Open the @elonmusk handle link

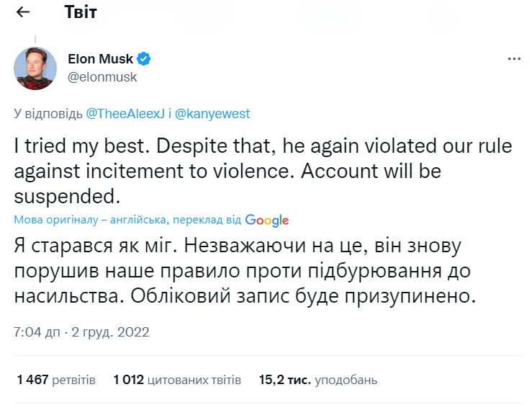[102, 76]
